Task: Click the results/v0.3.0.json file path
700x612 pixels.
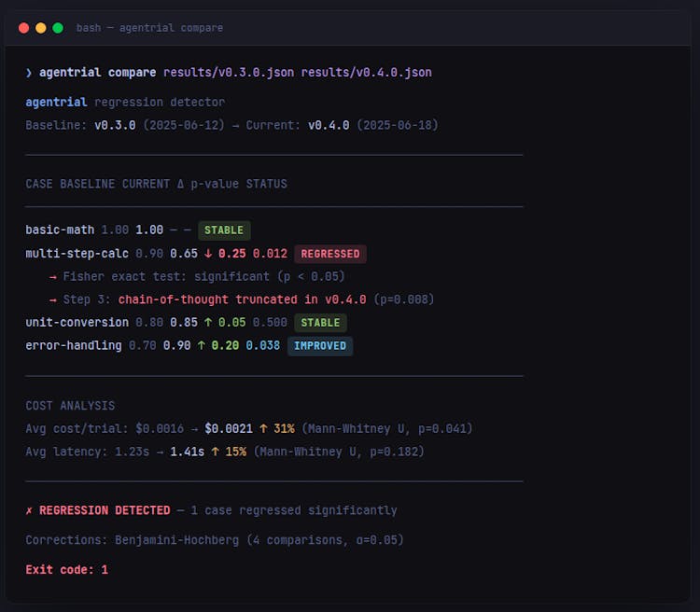Action: [x=228, y=73]
